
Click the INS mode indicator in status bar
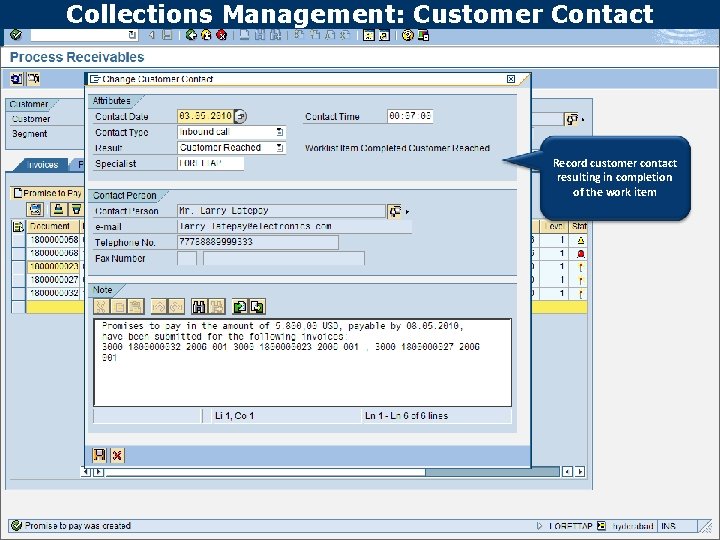(668, 526)
